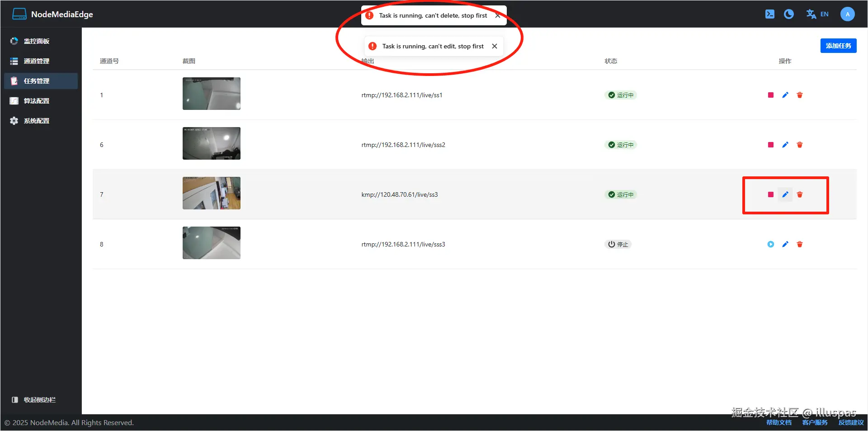Stop the task on channel 6
The height and width of the screenshot is (431, 868).
pyautogui.click(x=771, y=145)
